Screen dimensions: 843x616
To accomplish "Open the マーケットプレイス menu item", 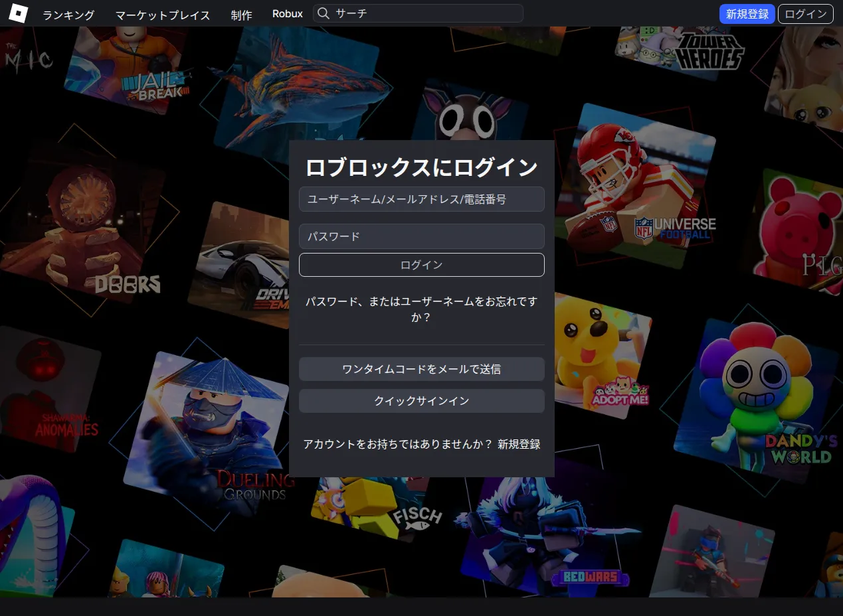I will [163, 15].
